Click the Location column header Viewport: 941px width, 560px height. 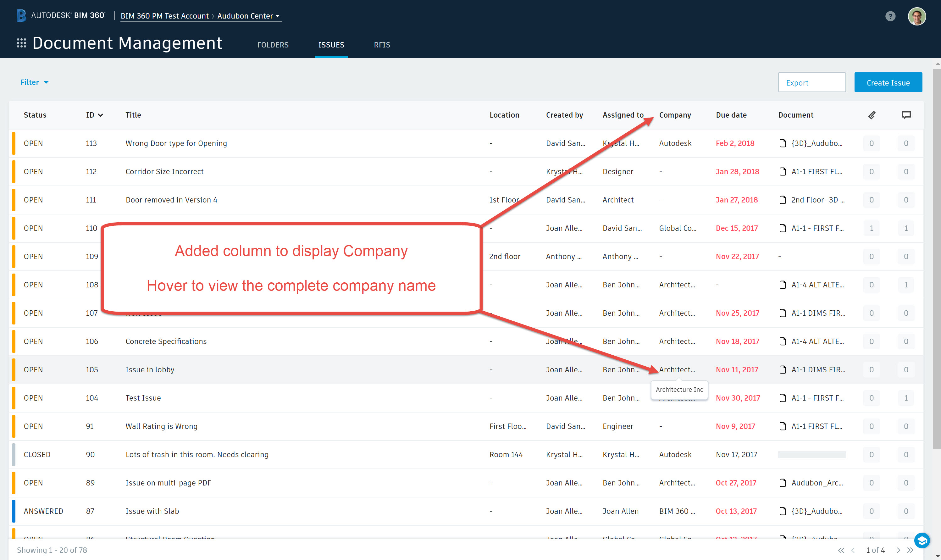tap(504, 115)
